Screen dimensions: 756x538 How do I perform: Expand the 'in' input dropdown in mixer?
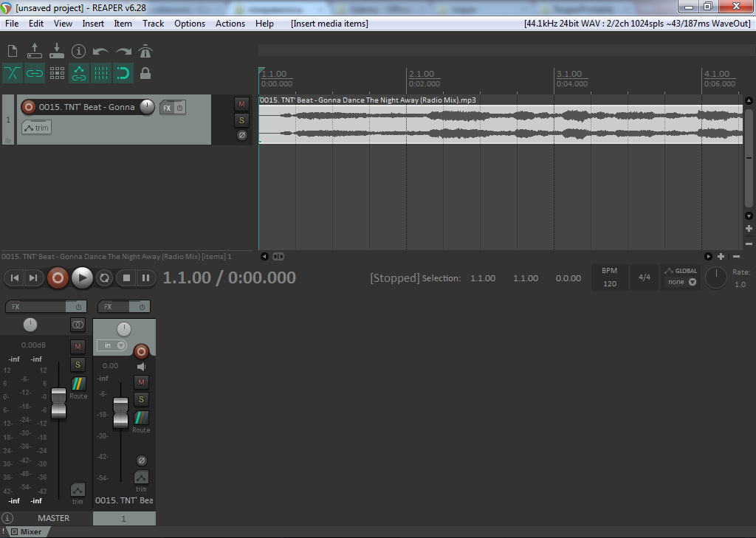click(111, 345)
